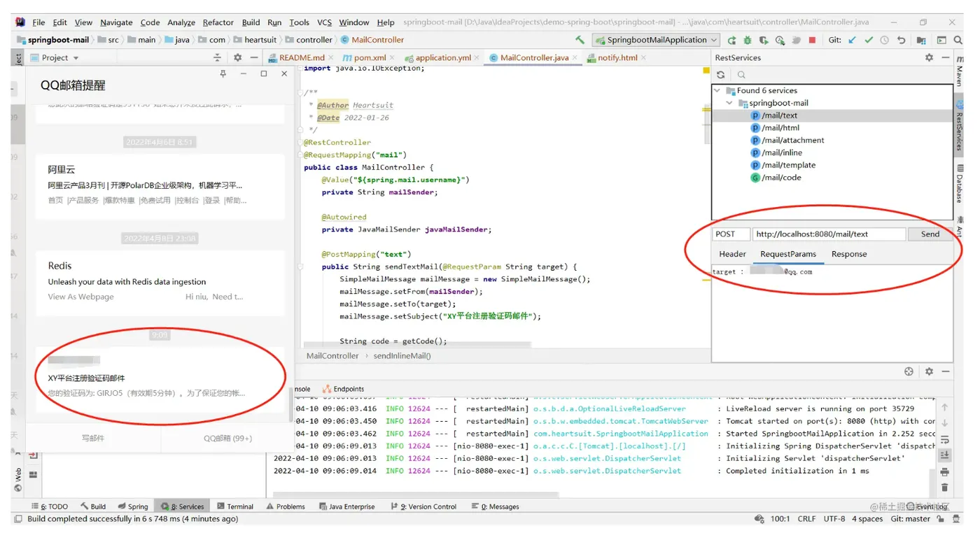Commit changes with the green Git checkmark
This screenshot has width=980, height=540.
pyautogui.click(x=869, y=40)
